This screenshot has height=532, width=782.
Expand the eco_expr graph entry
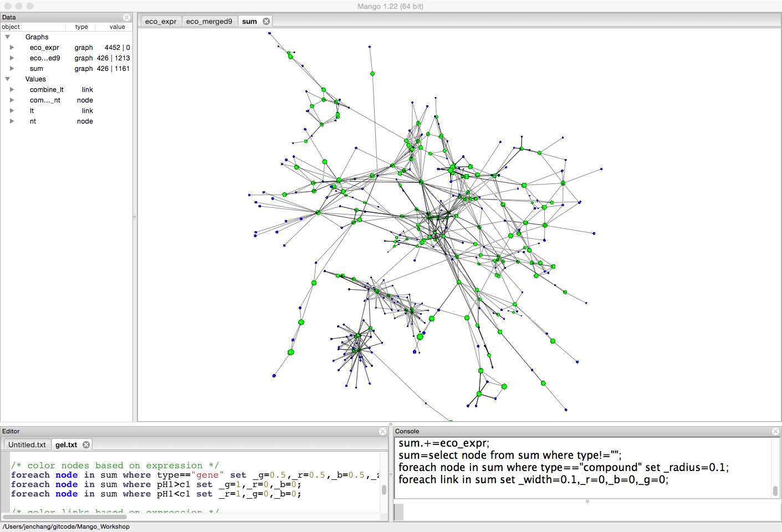12,48
